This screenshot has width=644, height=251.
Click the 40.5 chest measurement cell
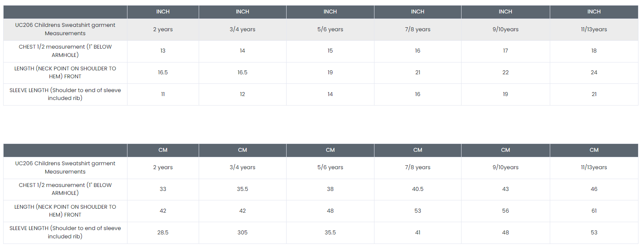coord(418,189)
